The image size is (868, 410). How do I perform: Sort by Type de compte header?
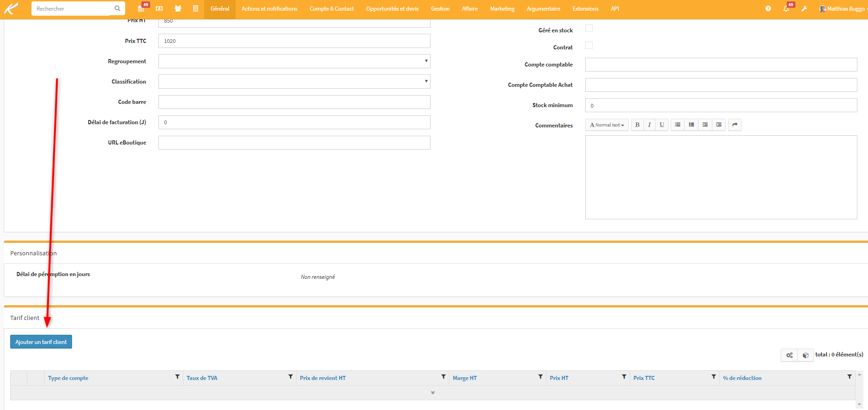(x=68, y=378)
